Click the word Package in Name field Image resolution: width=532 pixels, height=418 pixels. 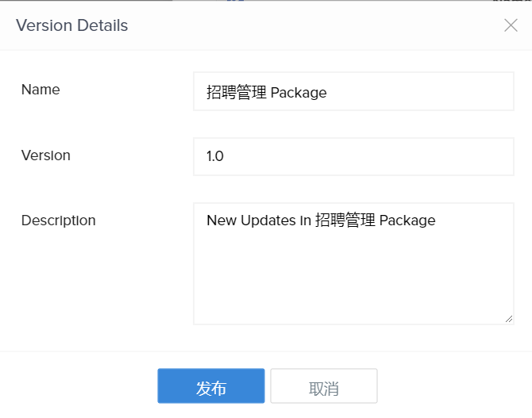pos(299,93)
